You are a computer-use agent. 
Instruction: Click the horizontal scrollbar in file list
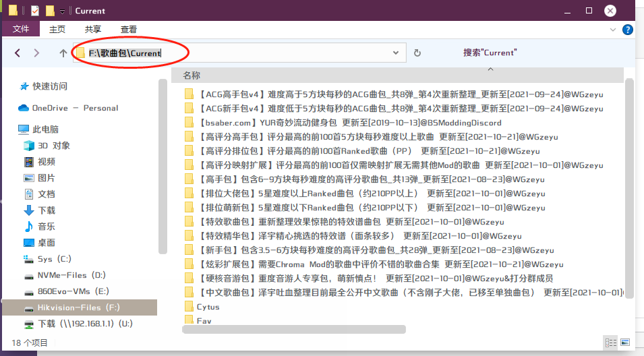click(x=294, y=330)
